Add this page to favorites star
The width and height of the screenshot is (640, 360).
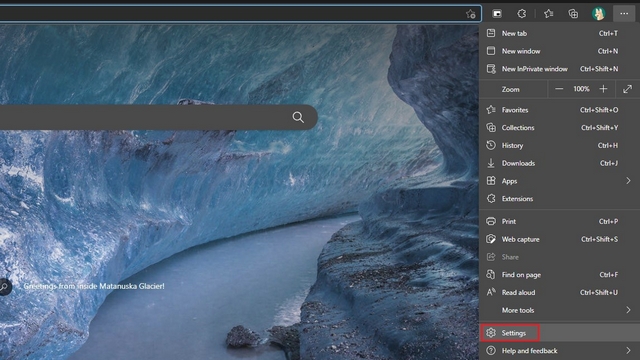pyautogui.click(x=471, y=14)
